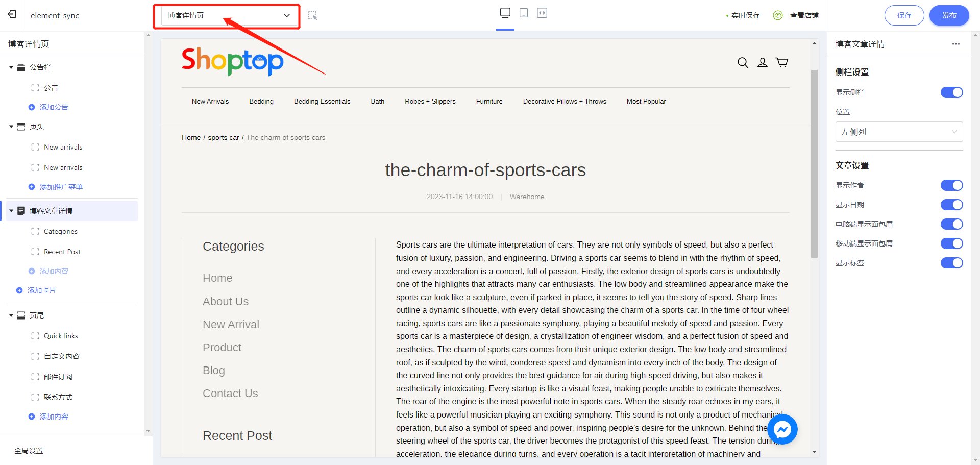The width and height of the screenshot is (980, 465).
Task: Click the account user icon in header
Action: pos(762,62)
